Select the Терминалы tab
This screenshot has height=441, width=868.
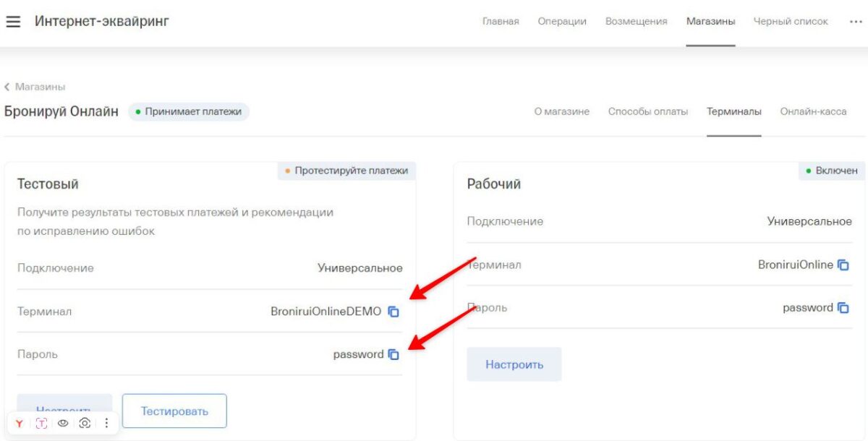[x=734, y=111]
